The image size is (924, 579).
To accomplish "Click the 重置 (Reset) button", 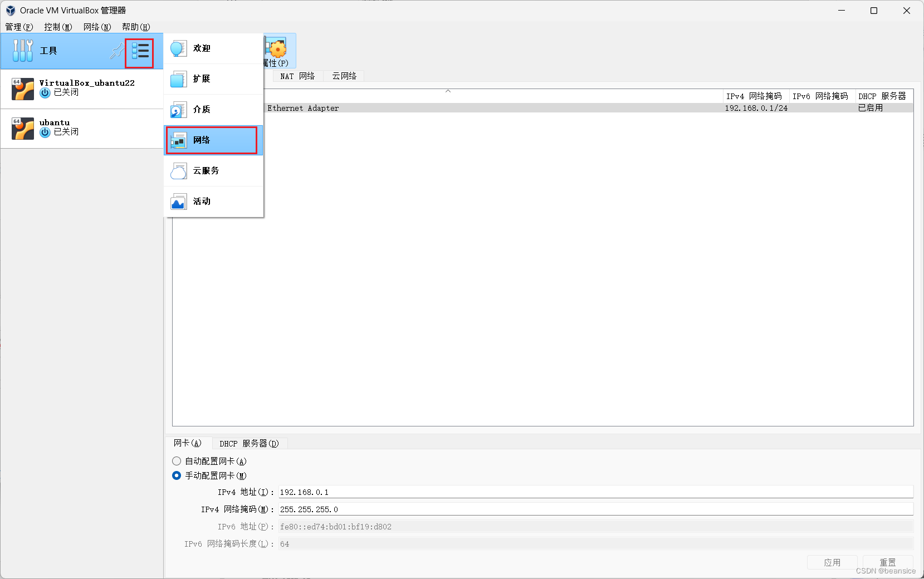I will point(888,562).
